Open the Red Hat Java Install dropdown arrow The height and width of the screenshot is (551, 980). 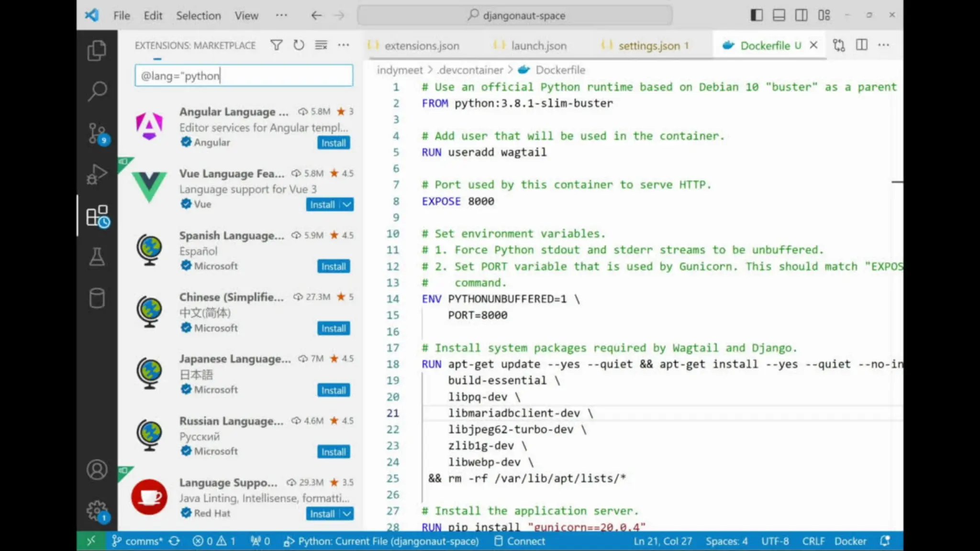point(347,514)
